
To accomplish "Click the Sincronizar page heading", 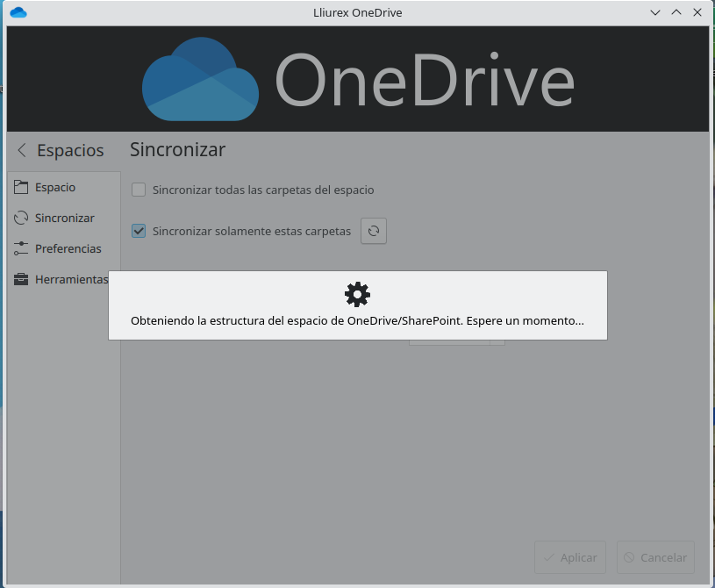I will click(x=177, y=149).
